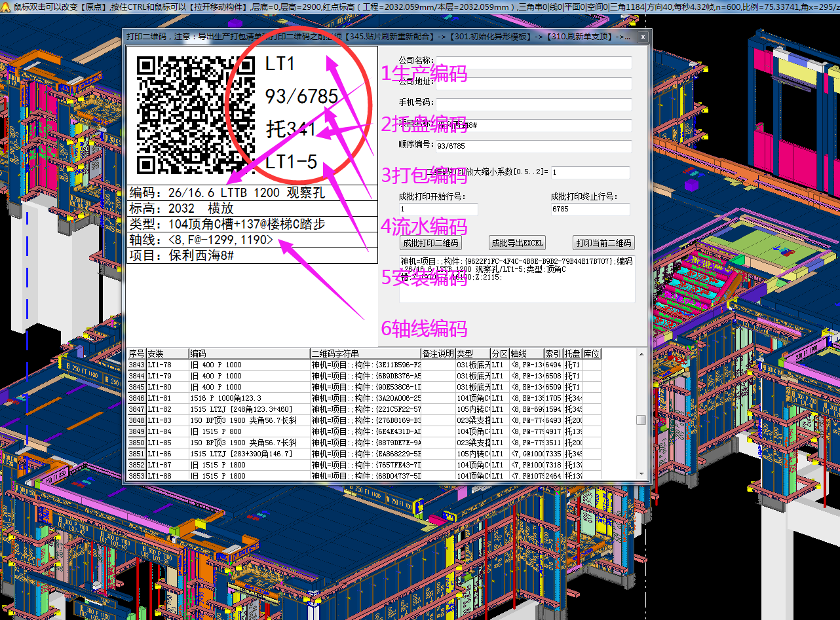The height and width of the screenshot is (620, 840).
Task: Click the QR string cell starting {3E11B596
Action: (365, 365)
